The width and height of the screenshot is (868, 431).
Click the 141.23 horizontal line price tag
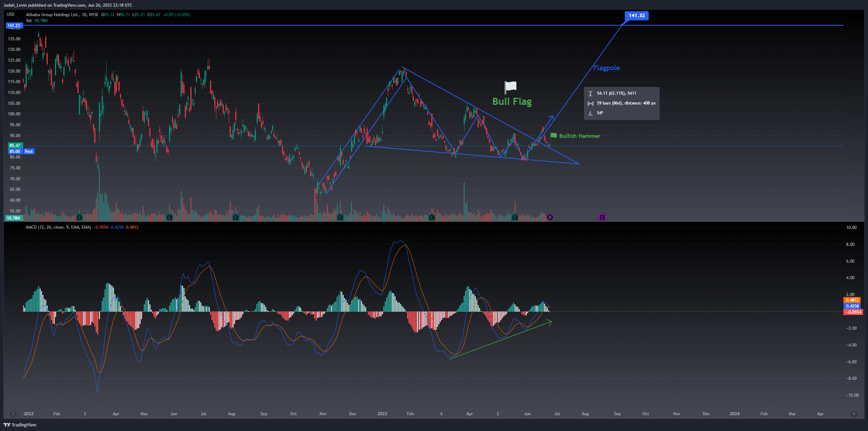14,25
